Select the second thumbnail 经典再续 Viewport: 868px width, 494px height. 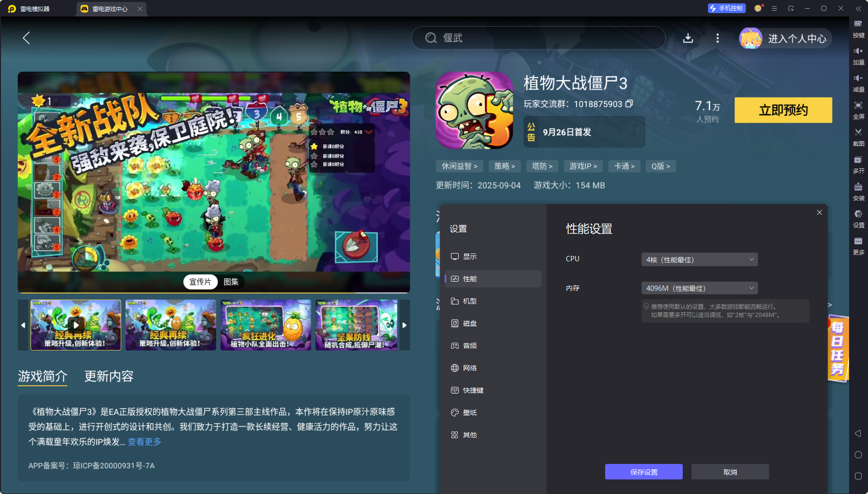(x=171, y=325)
